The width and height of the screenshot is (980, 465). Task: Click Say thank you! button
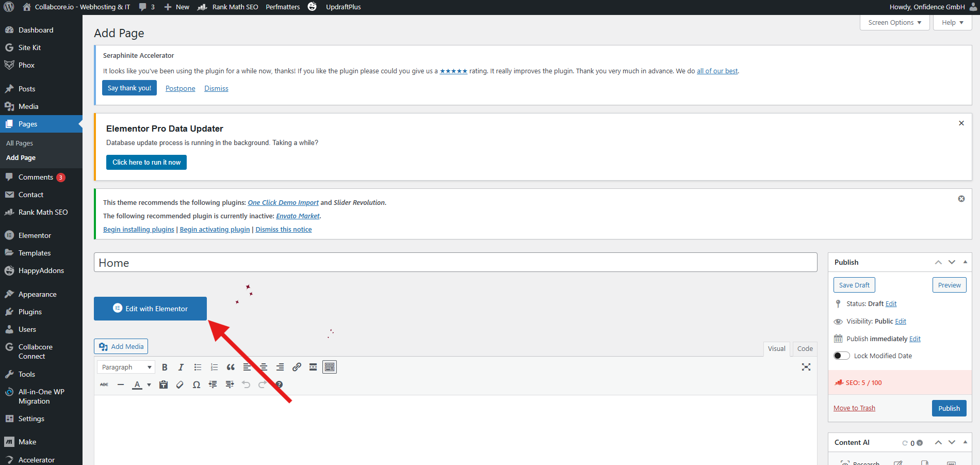click(129, 88)
